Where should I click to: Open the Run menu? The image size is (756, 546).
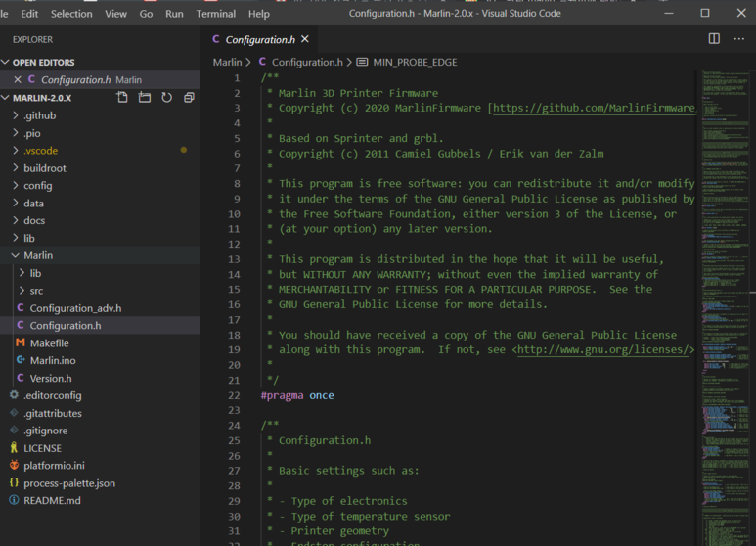click(x=174, y=14)
